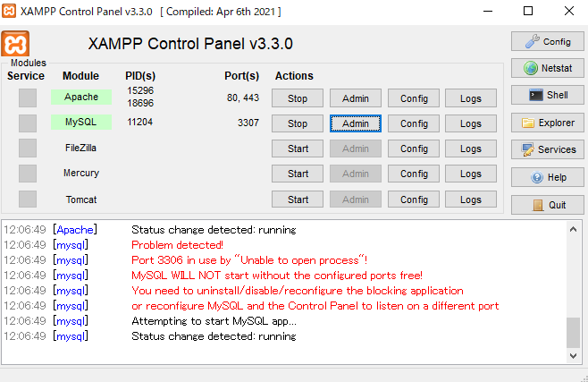The image size is (588, 382).
Task: Open the Tomcat Config menu
Action: [414, 199]
